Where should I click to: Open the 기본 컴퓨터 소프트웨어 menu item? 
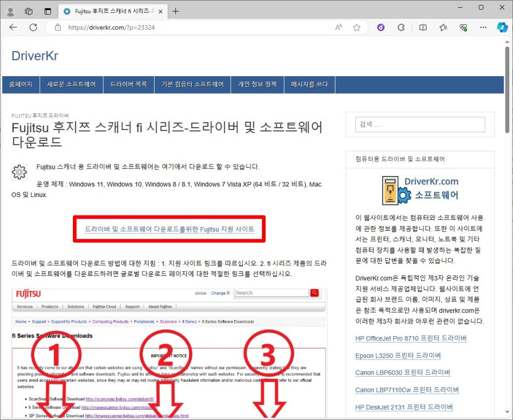(x=192, y=84)
